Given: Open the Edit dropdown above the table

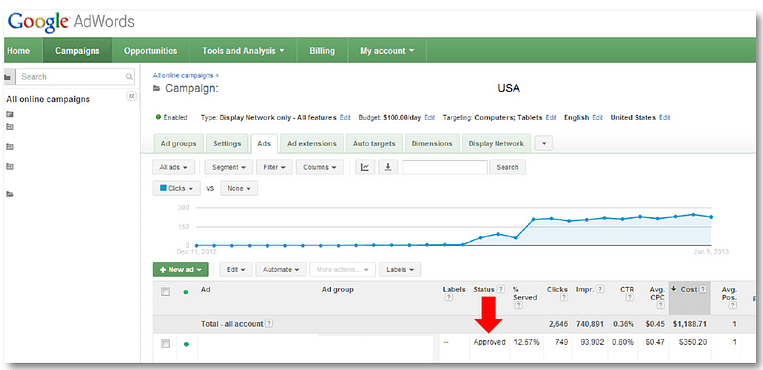Looking at the screenshot, I should coord(236,270).
